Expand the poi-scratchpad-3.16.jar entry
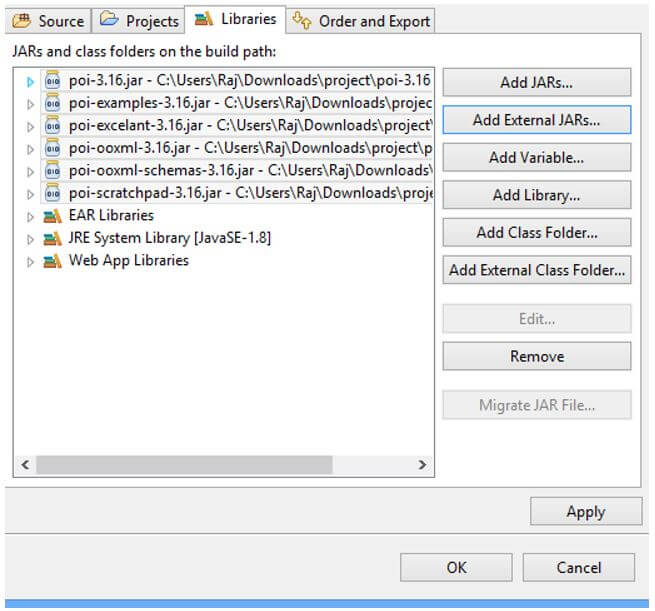The height and width of the screenshot is (611, 655). pyautogui.click(x=30, y=194)
